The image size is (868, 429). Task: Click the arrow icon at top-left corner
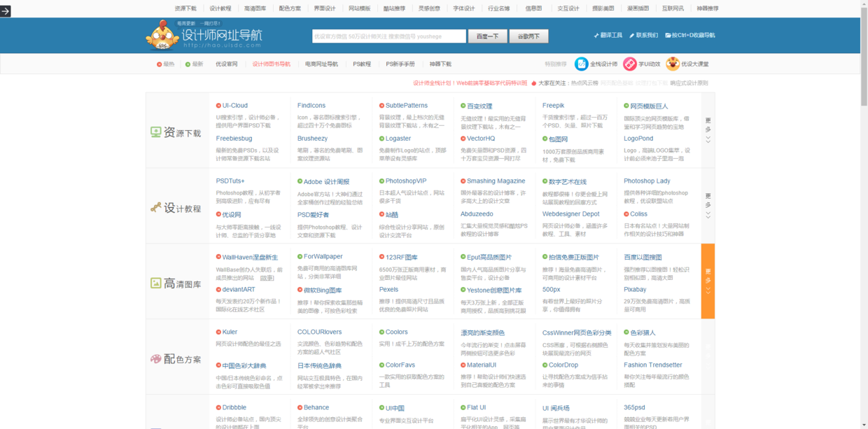5,11
